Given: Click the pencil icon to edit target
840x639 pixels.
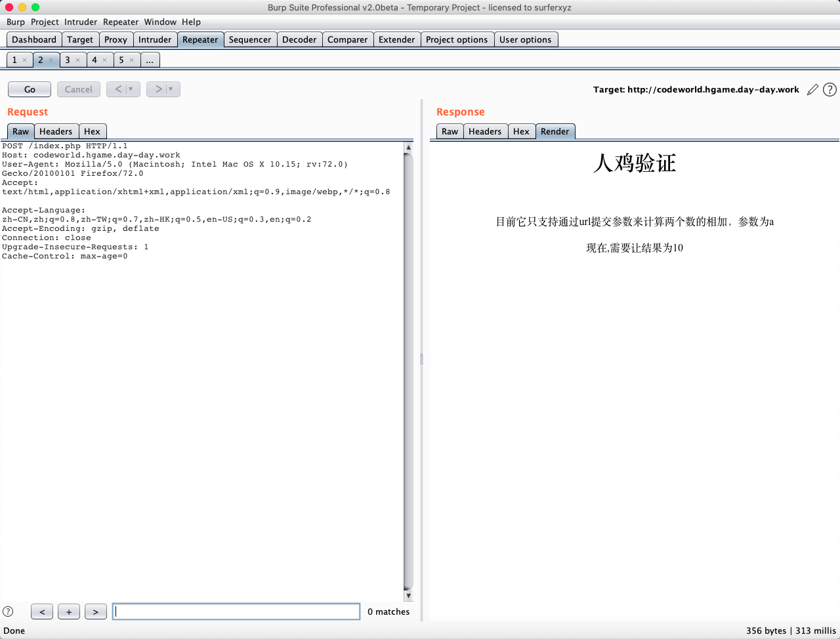Looking at the screenshot, I should 812,90.
